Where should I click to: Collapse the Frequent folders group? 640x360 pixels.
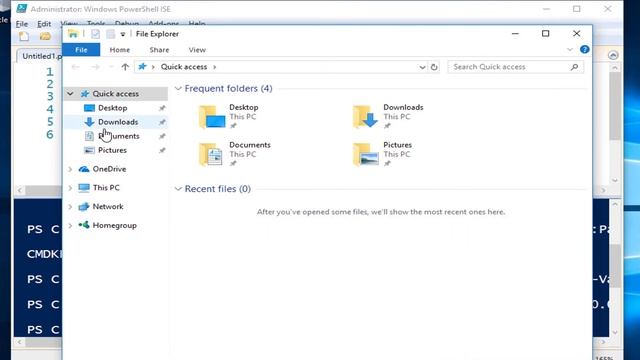click(x=178, y=89)
